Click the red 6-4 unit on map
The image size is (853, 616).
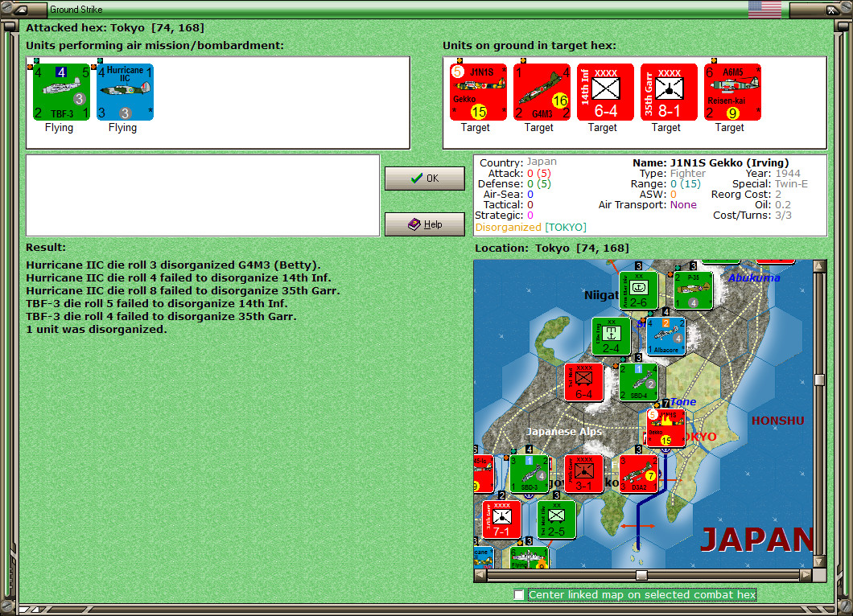tap(583, 382)
